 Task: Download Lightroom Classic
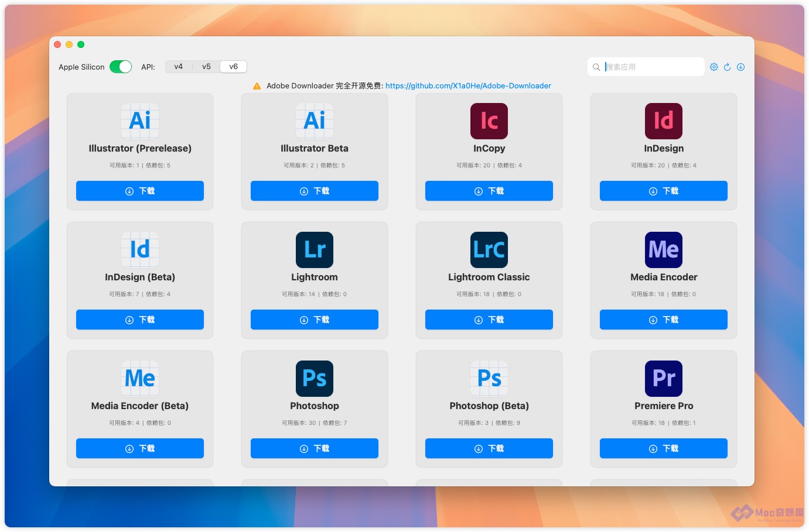pos(489,320)
